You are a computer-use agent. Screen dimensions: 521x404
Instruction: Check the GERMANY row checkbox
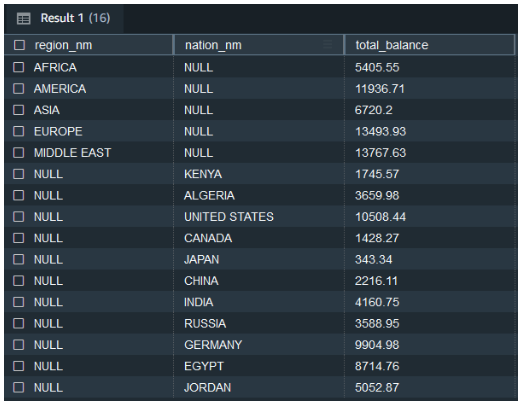coord(19,345)
